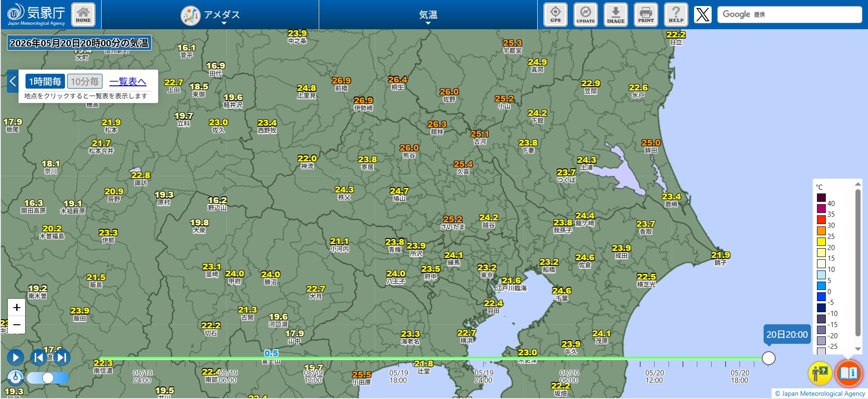Open the PRINT icon
The image size is (868, 399).
coord(646,14)
